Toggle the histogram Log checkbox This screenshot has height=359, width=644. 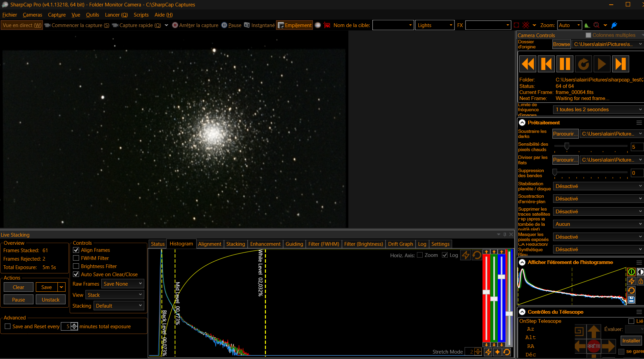pyautogui.click(x=445, y=255)
